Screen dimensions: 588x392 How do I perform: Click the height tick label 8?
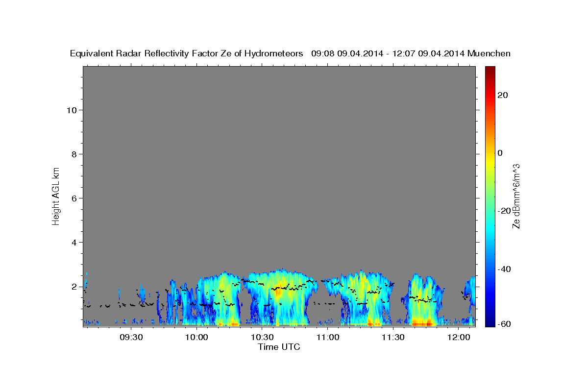73,154
